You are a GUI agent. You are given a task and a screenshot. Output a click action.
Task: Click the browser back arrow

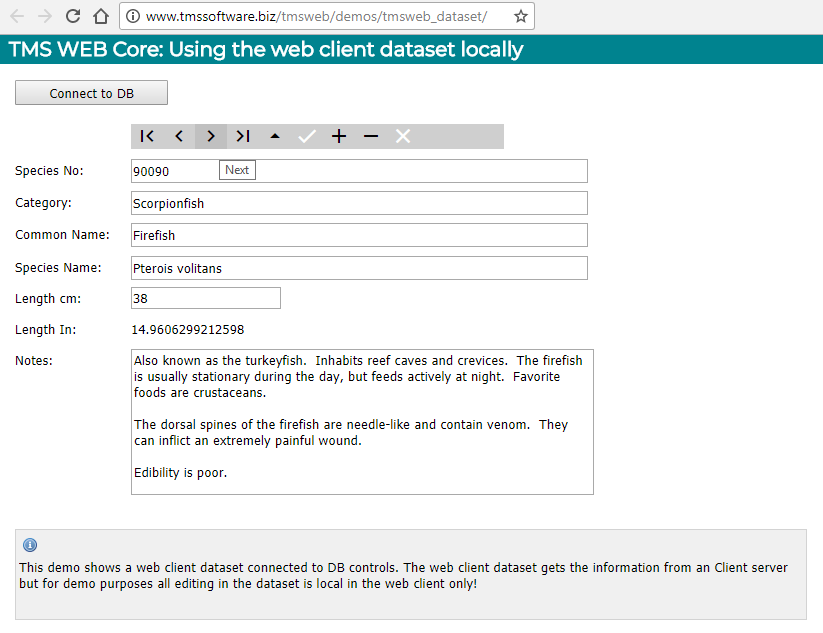[x=17, y=16]
